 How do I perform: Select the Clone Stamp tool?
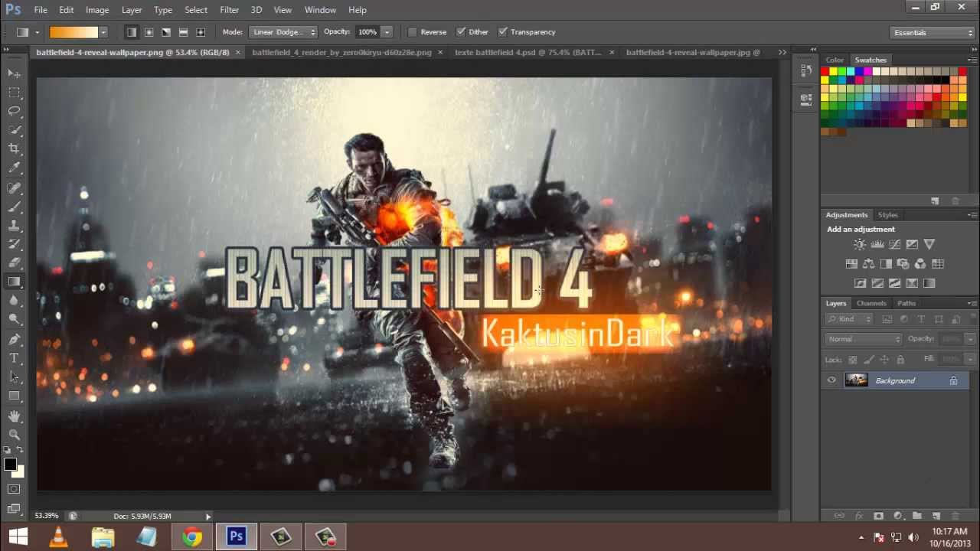pos(14,226)
